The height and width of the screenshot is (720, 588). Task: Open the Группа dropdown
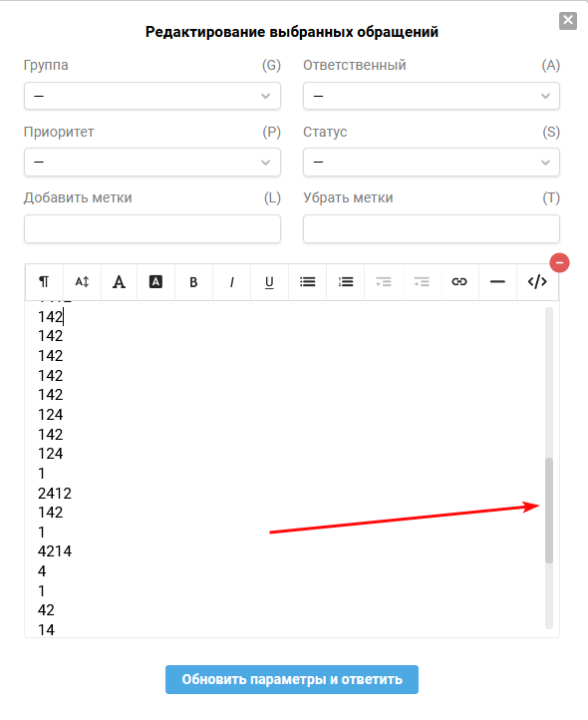point(152,96)
